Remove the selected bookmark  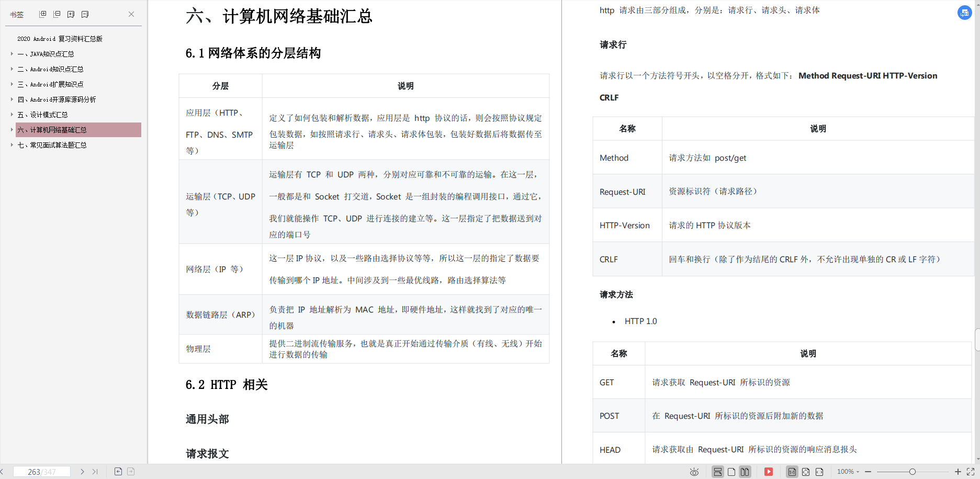click(x=84, y=14)
